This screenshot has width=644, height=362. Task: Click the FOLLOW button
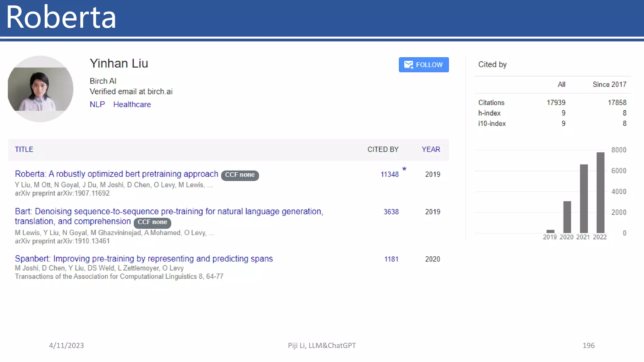click(x=424, y=65)
